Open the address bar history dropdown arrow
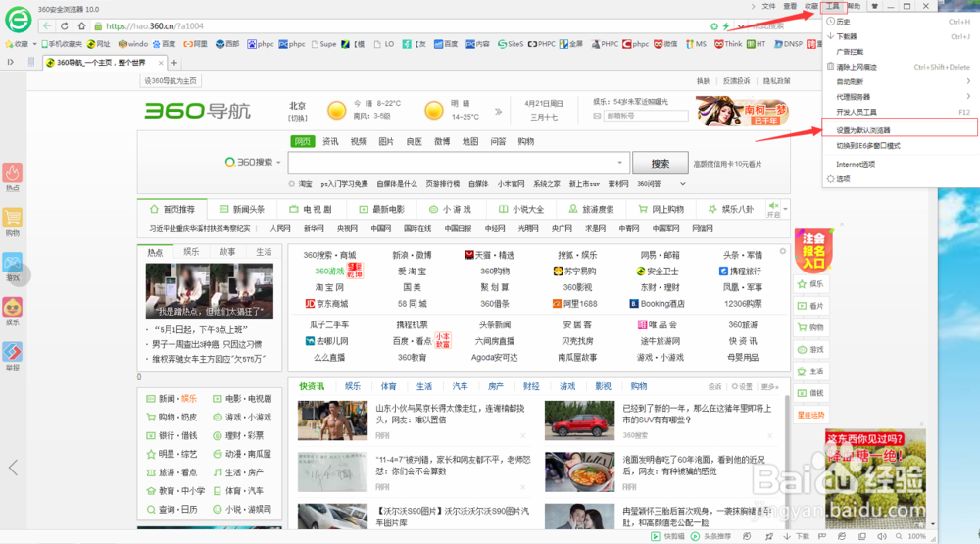The height and width of the screenshot is (544, 980). 741,26
